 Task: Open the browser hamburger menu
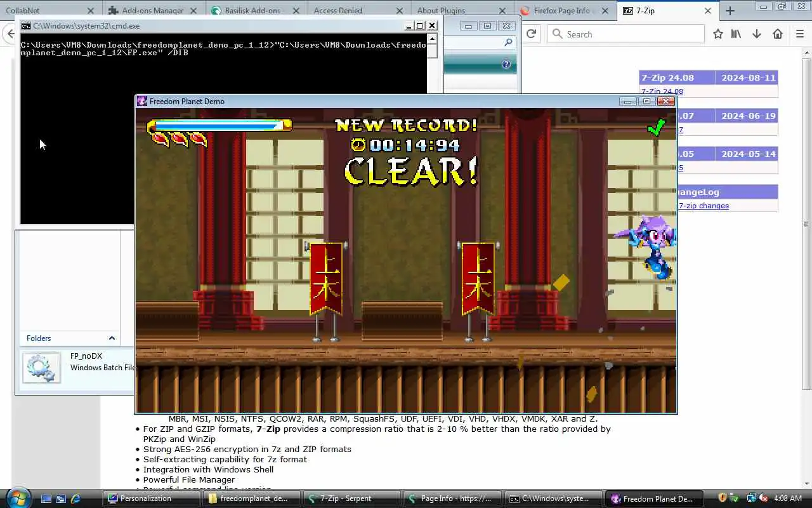[x=800, y=34]
